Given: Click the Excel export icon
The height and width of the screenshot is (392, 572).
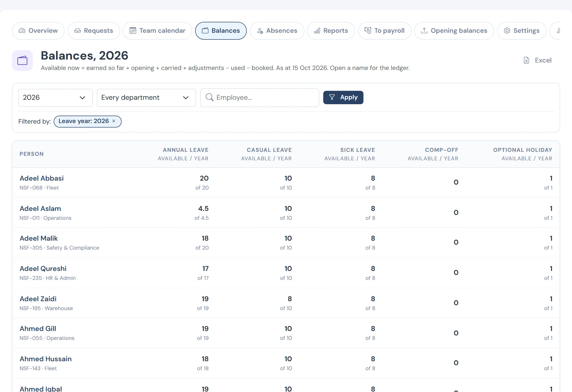Looking at the screenshot, I should (526, 60).
